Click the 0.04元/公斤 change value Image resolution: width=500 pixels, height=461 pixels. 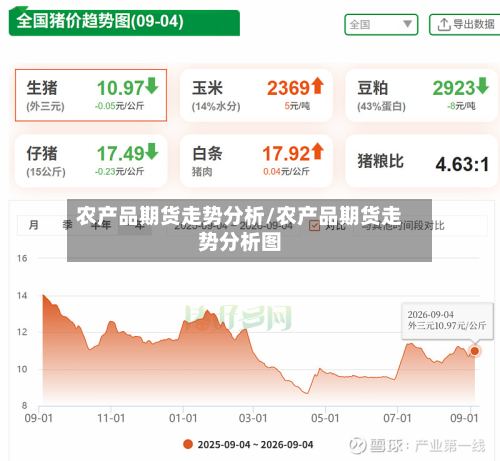point(286,172)
